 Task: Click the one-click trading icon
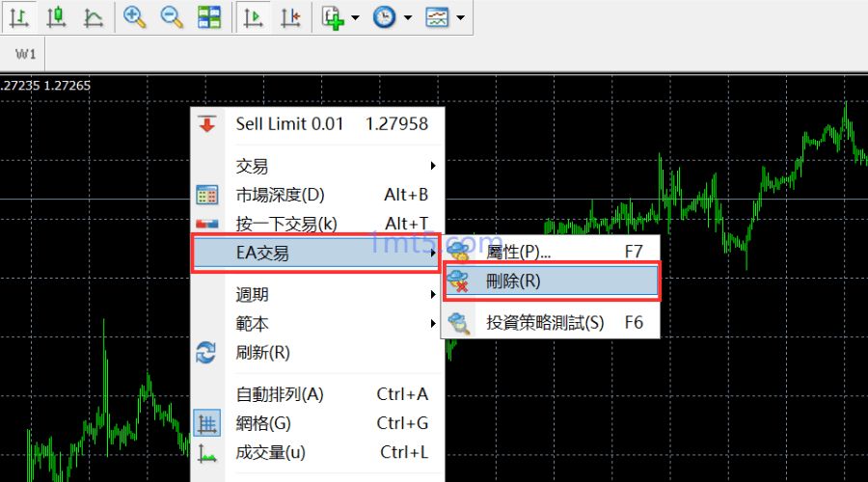[207, 224]
